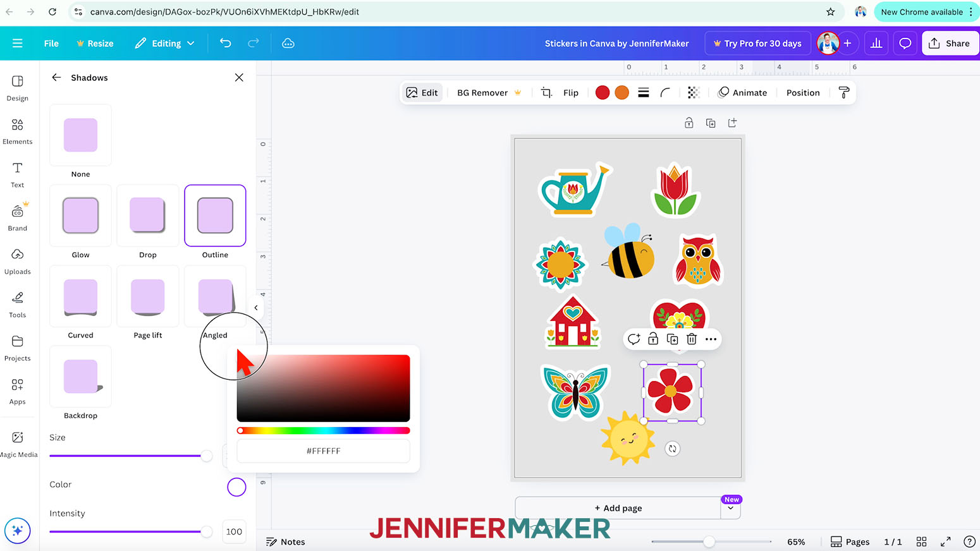Click the Flip button
This screenshot has width=980, height=551.
point(571,92)
